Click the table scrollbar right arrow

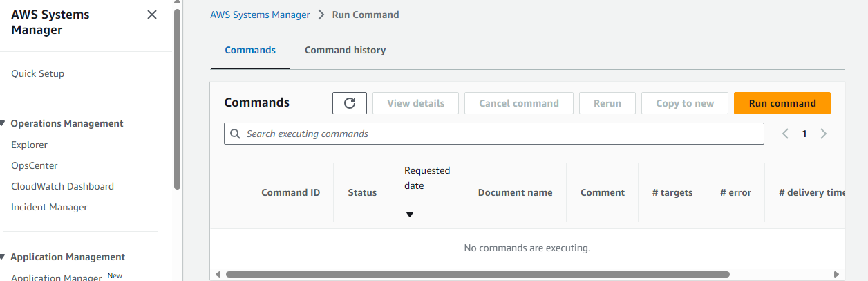[836, 274]
